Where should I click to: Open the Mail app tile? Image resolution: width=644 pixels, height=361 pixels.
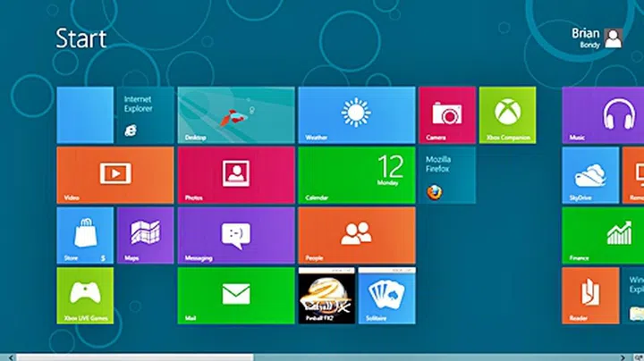click(236, 295)
